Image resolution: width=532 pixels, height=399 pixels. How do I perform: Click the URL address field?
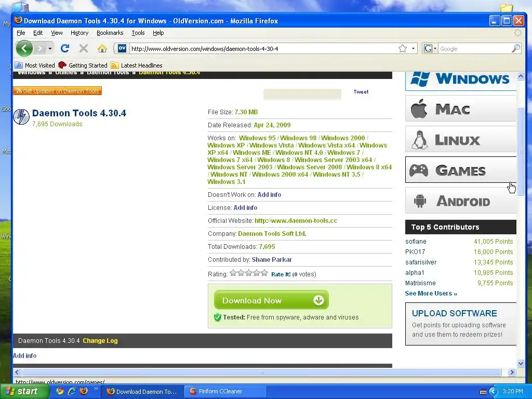click(263, 48)
